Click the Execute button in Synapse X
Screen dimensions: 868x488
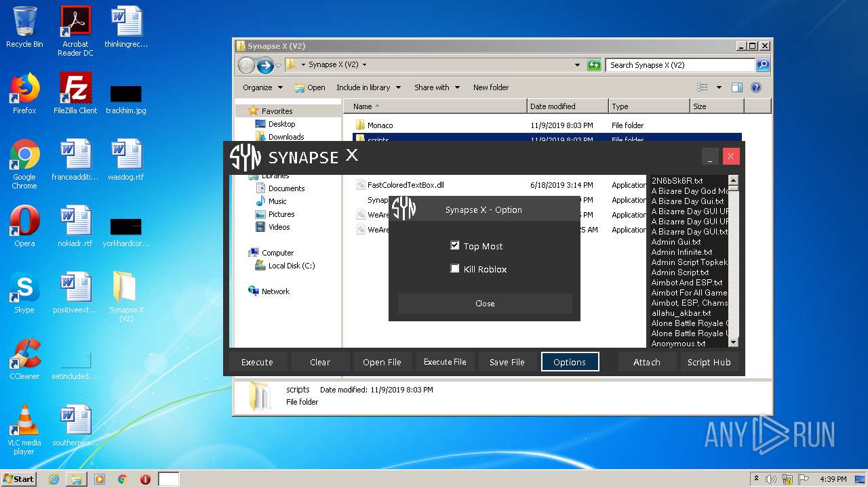tap(257, 362)
